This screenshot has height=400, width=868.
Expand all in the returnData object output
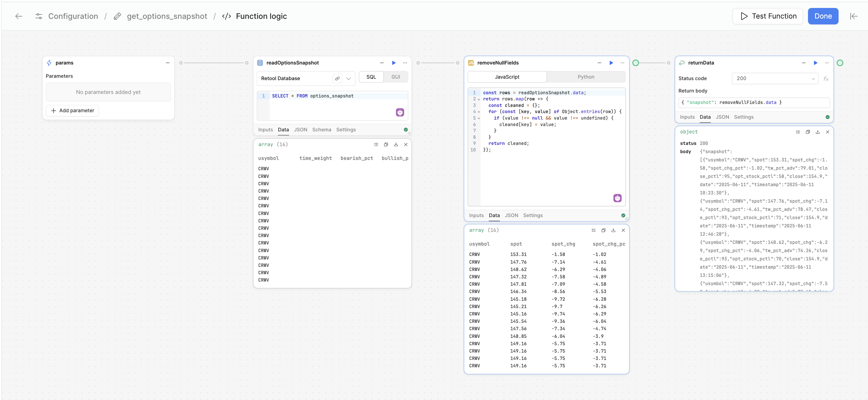(798, 132)
